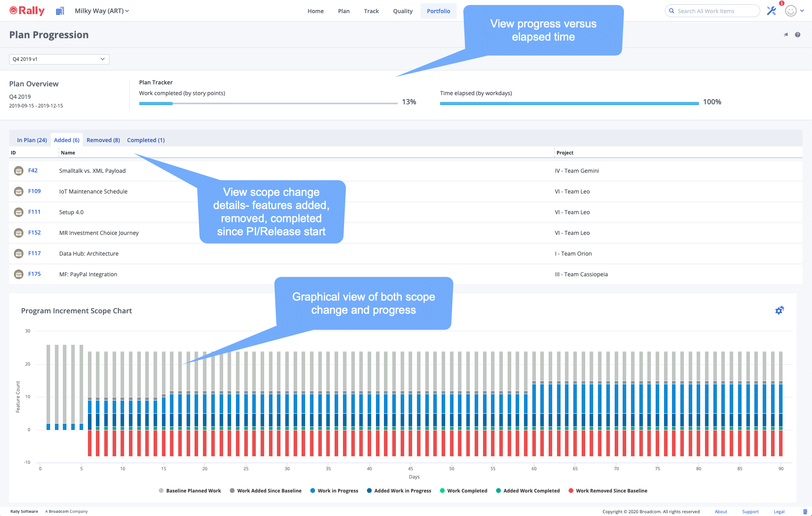Click the Support footer link
Image resolution: width=812 pixels, height=516 pixels.
point(750,512)
